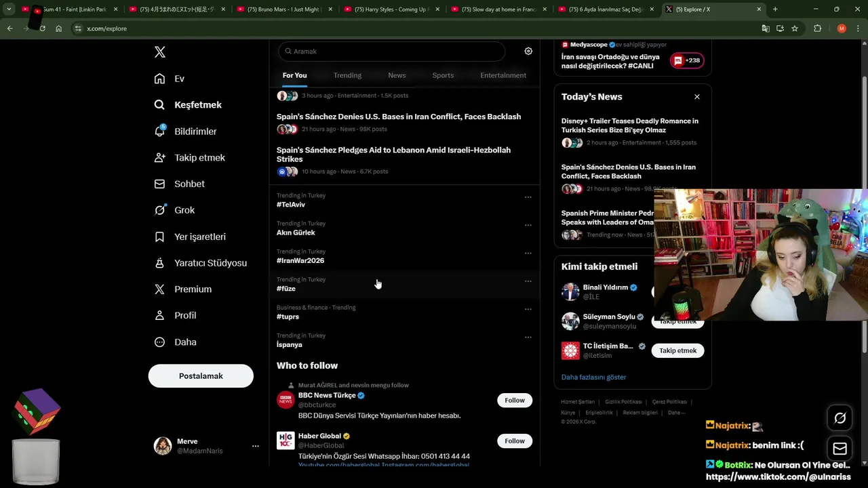Close Today's News panel

click(696, 97)
